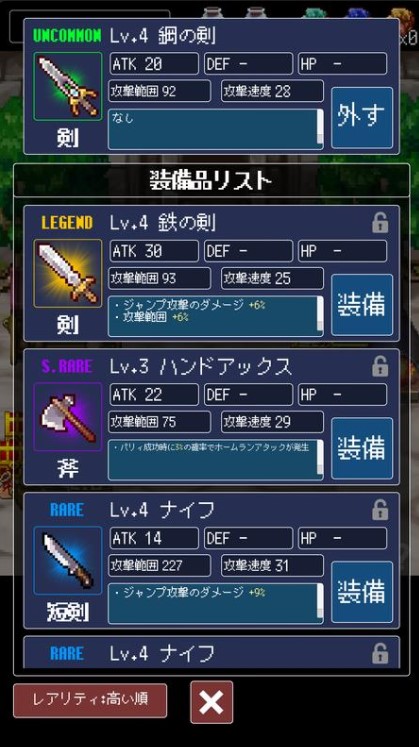The width and height of the screenshot is (419, 747).
Task: Click scrollbar in 鉄の剣 effect box
Action: point(320,314)
